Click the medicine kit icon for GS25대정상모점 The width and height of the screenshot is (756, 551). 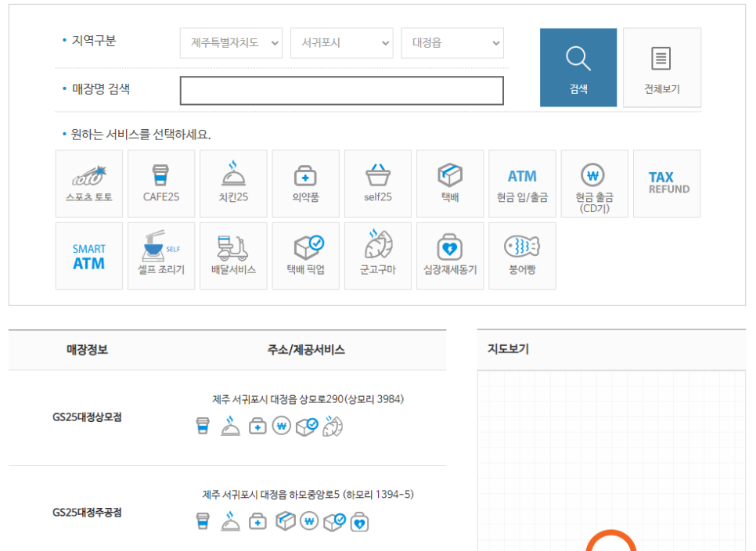point(257,426)
